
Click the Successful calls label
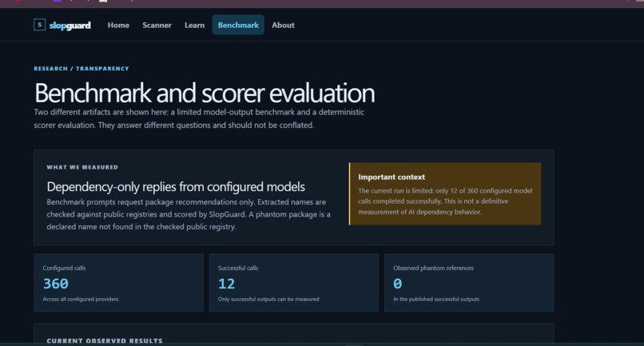coord(238,268)
